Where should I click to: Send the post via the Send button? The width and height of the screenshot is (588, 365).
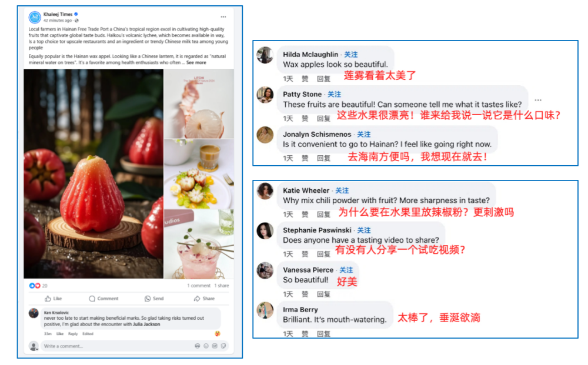point(154,299)
